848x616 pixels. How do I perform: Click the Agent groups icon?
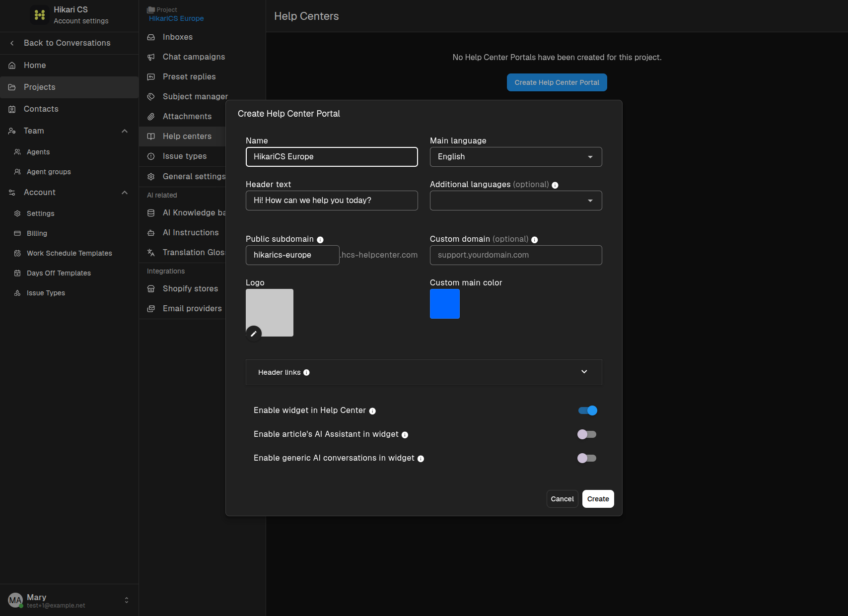coord(17,172)
